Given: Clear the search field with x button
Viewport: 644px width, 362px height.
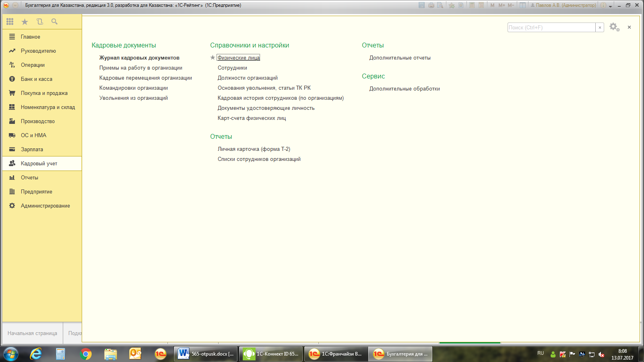Looking at the screenshot, I should tap(600, 27).
